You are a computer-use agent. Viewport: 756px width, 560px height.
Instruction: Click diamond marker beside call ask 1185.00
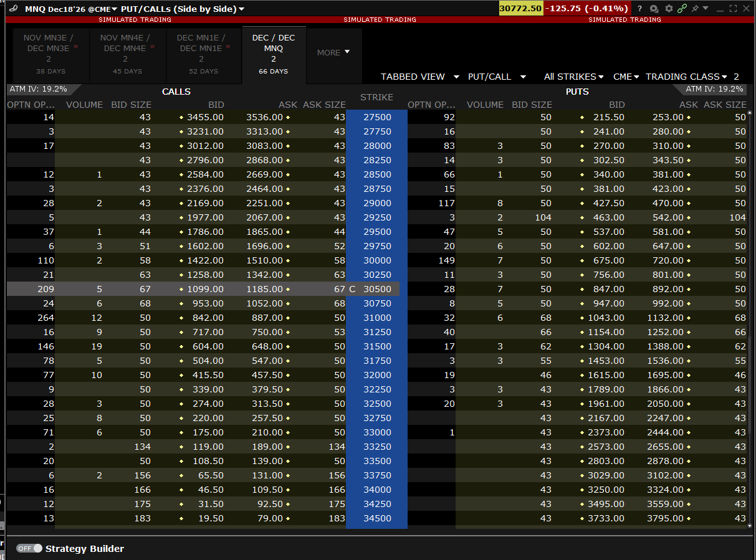[288, 289]
